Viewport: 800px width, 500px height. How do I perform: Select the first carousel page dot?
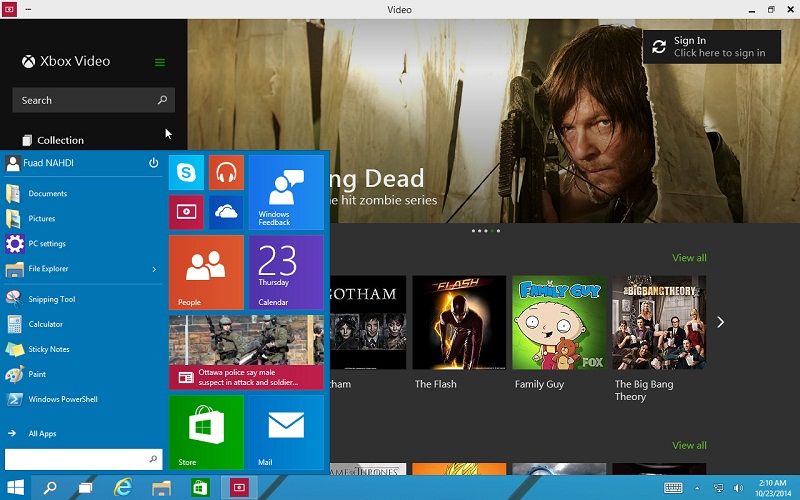pos(473,231)
